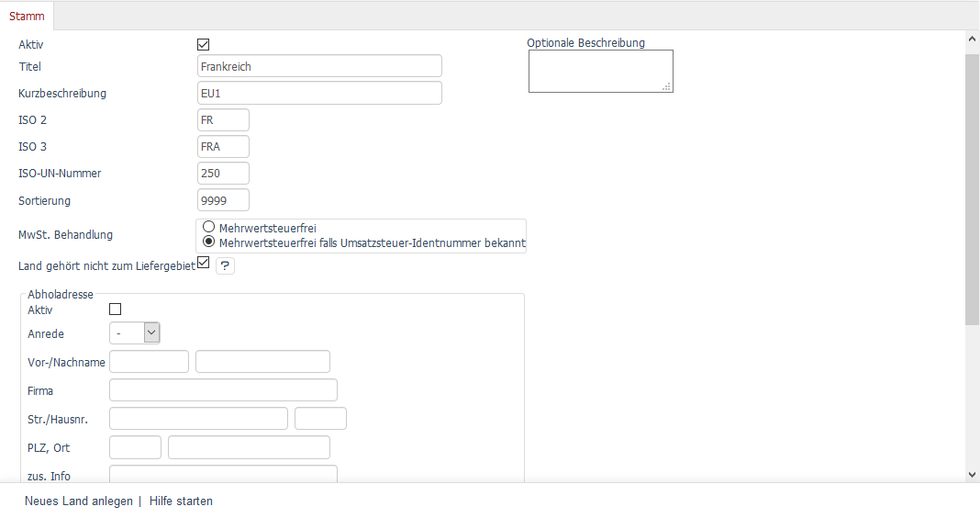Focus the Kurzbeschreibung input field

(319, 93)
